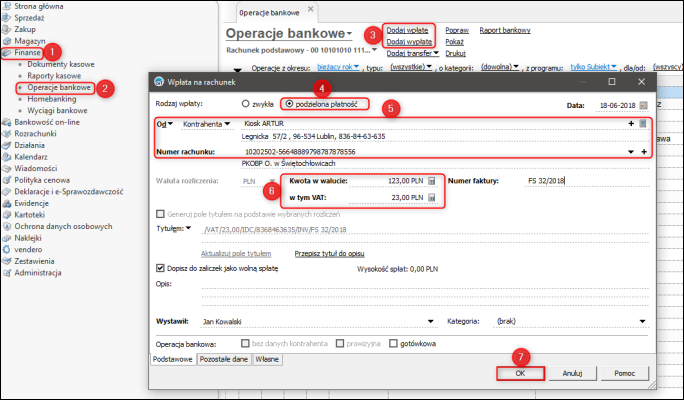Click the Działania module icon

(x=7, y=145)
